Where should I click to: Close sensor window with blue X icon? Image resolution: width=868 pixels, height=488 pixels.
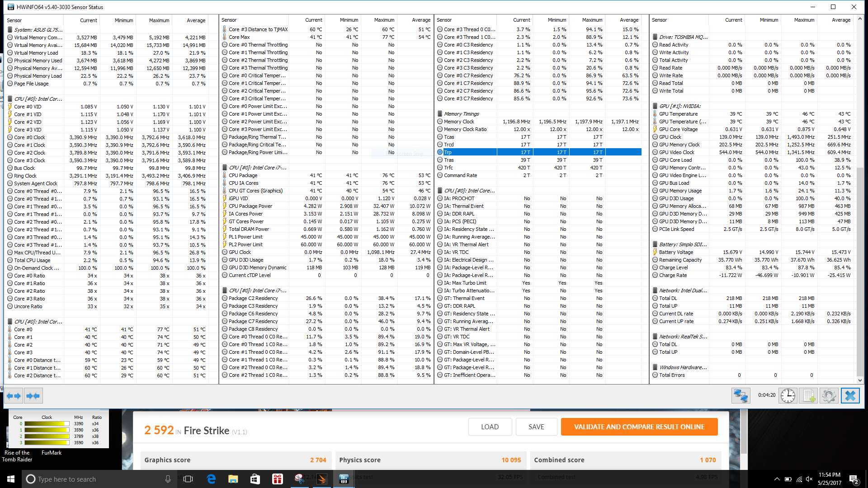click(850, 396)
